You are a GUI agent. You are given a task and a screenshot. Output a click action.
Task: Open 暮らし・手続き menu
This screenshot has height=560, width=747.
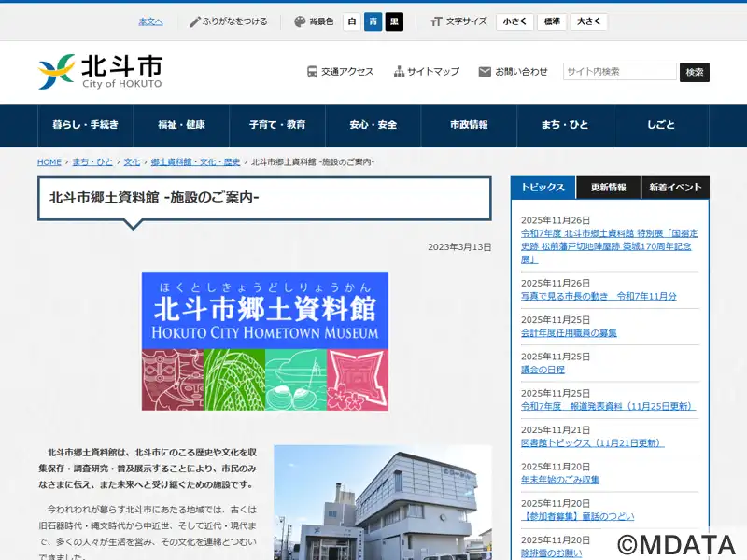pos(85,125)
